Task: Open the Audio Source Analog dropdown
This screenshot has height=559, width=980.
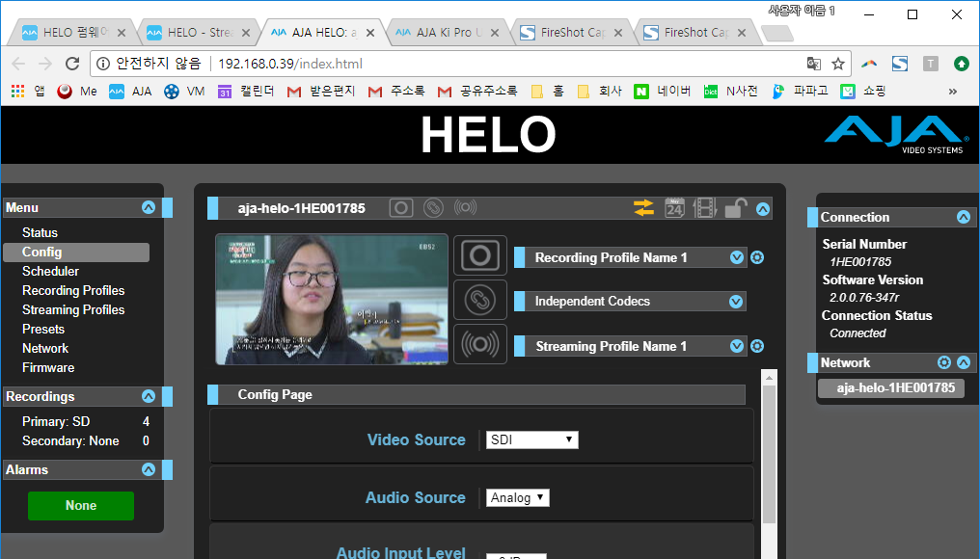Action: [518, 497]
